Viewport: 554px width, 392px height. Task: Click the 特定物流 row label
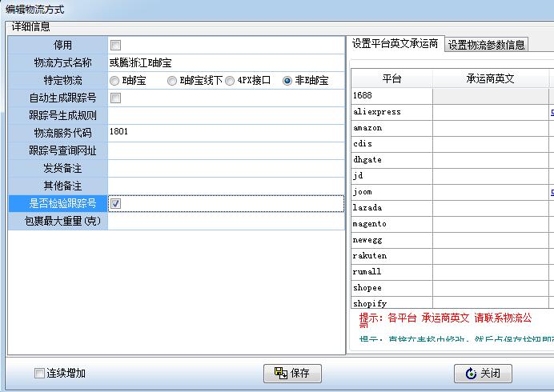point(58,81)
